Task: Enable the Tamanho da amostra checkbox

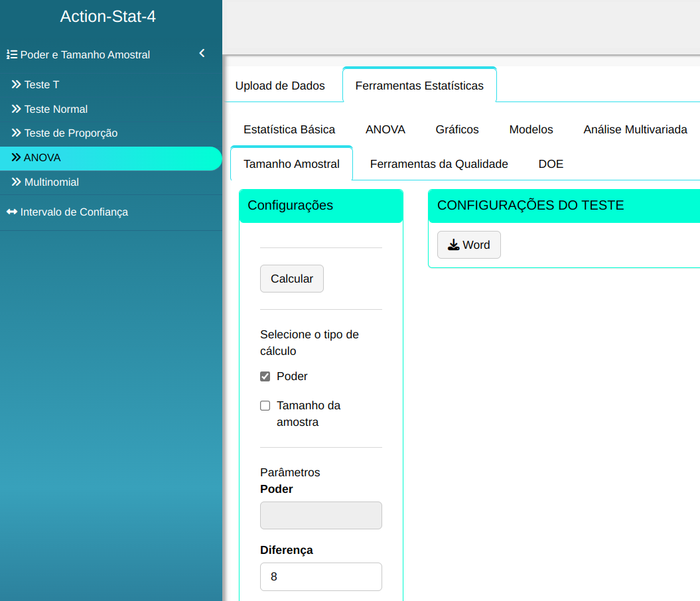Action: click(265, 406)
